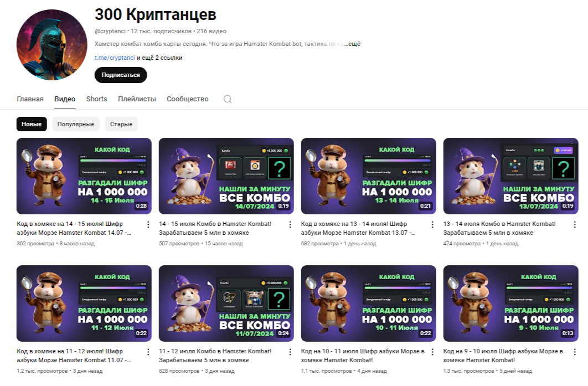Switch to the Shorts tab
588x386 pixels.
click(x=97, y=99)
